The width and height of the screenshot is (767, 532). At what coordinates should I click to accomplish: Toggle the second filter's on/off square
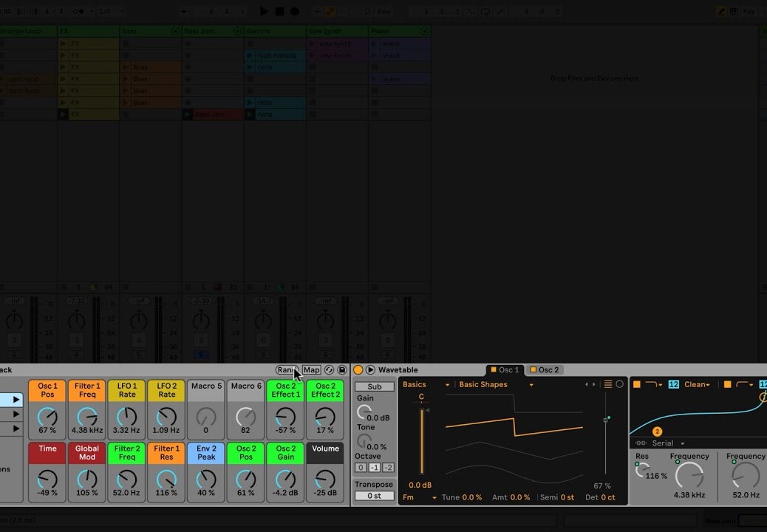(727, 384)
